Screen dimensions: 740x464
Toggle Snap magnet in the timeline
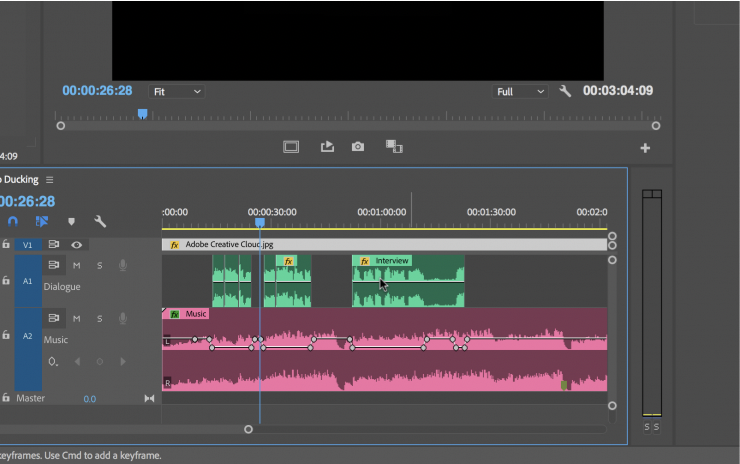(x=13, y=221)
